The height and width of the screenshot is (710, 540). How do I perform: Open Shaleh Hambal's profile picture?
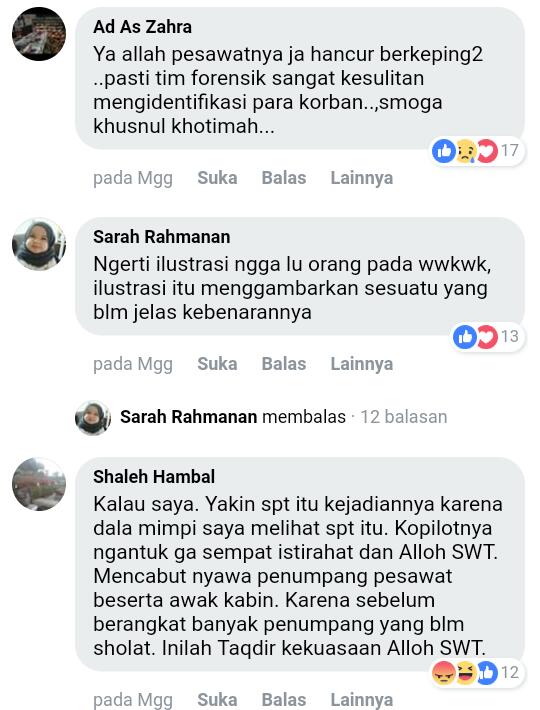pos(39,484)
